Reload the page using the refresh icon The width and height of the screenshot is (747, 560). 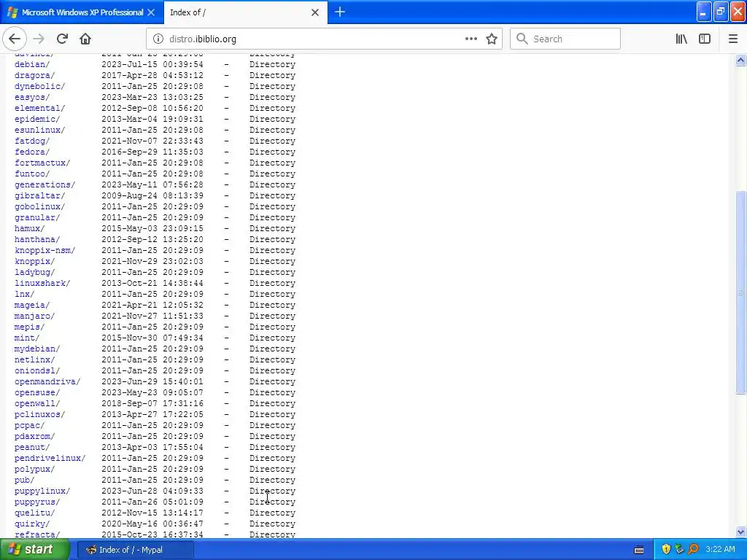coord(62,39)
